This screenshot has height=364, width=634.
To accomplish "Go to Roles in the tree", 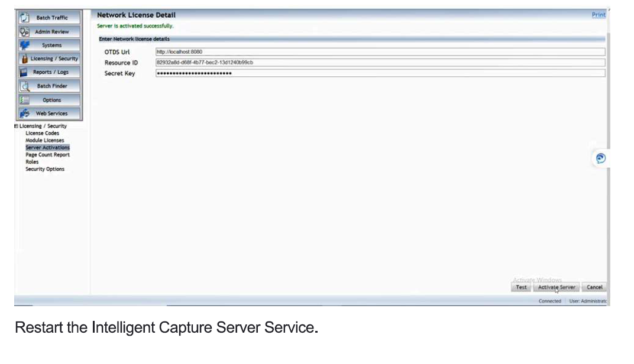I will coord(32,162).
